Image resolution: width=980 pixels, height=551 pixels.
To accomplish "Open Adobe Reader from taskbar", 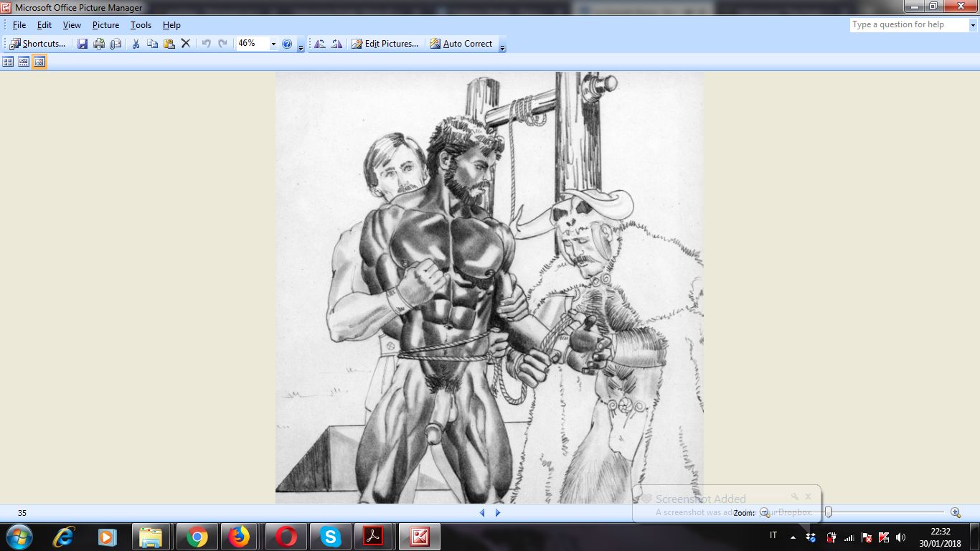I will pos(373,537).
